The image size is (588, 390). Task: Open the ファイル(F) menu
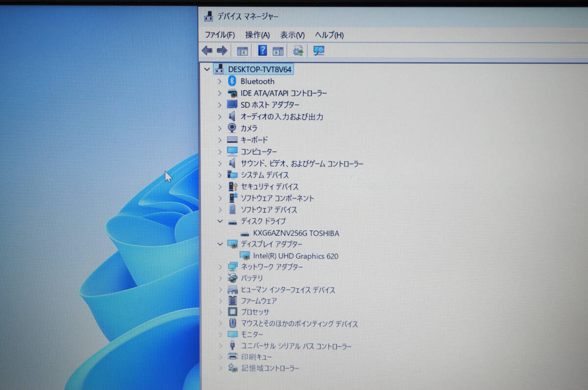tap(220, 35)
